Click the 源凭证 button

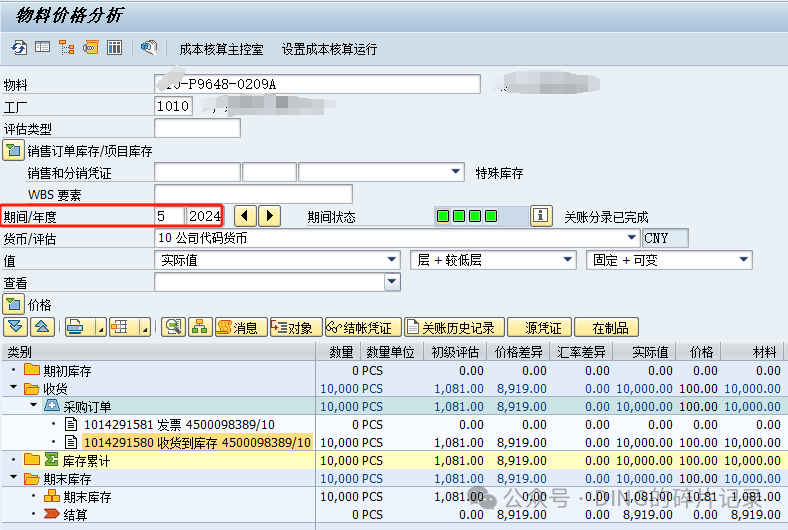point(540,328)
